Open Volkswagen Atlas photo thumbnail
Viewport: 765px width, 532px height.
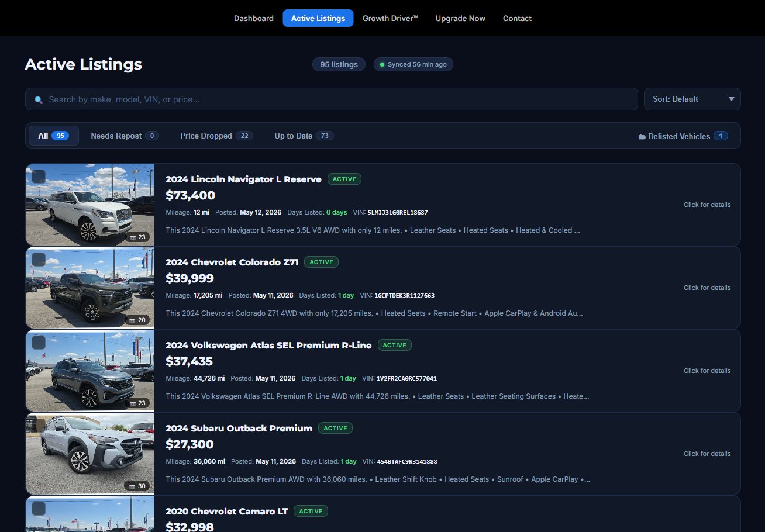click(90, 371)
